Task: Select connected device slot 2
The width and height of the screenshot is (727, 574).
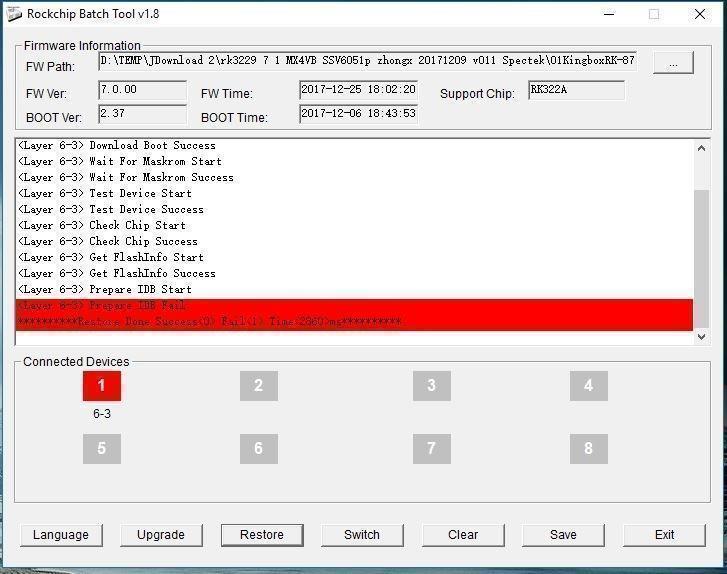Action: [259, 385]
